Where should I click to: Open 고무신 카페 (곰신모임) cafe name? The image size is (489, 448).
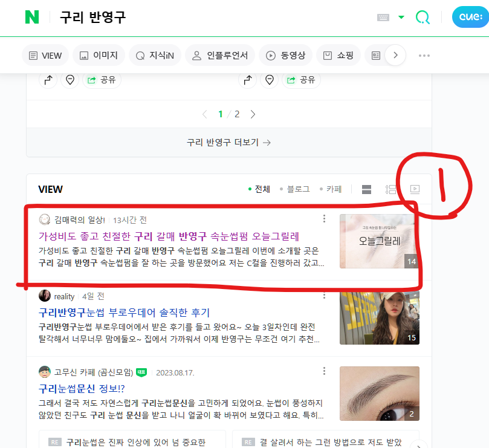click(94, 372)
